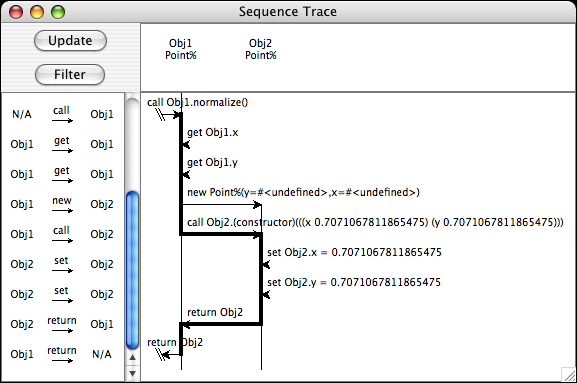This screenshot has width=577, height=383.
Task: Select the Obj2 Point% lifeline header
Action: [x=261, y=49]
